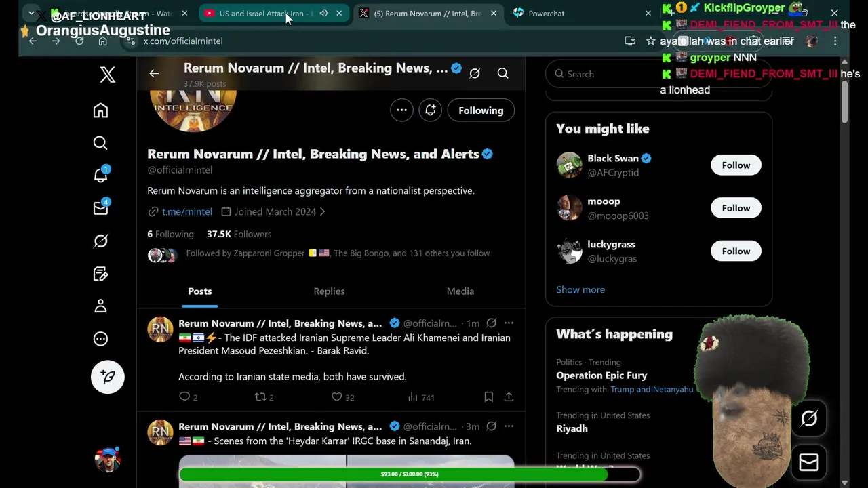868x488 pixels.
Task: Go to Home feed icon
Action: tap(100, 110)
